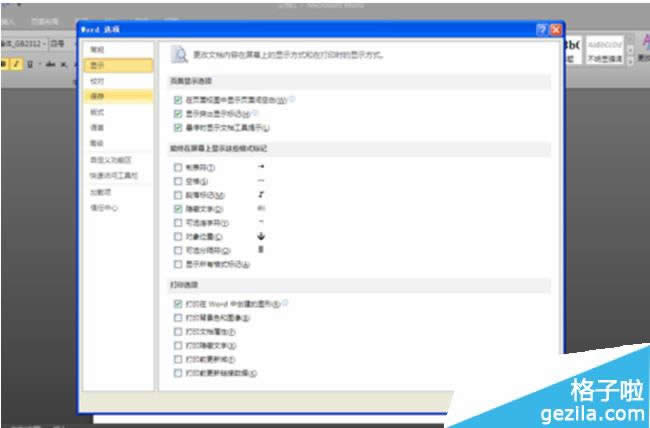Open the 页面布局 ribbon tab in Word
650x428 pixels.
tap(45, 21)
